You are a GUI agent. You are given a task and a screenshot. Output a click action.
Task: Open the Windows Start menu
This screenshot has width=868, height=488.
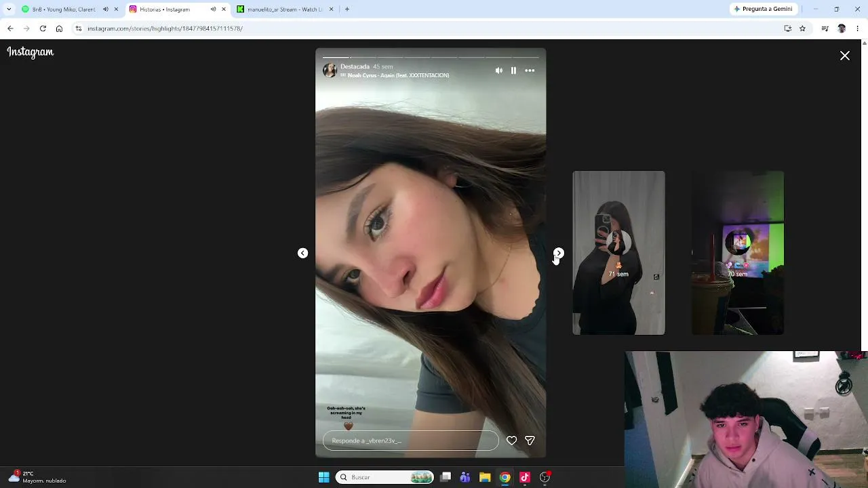pyautogui.click(x=323, y=477)
